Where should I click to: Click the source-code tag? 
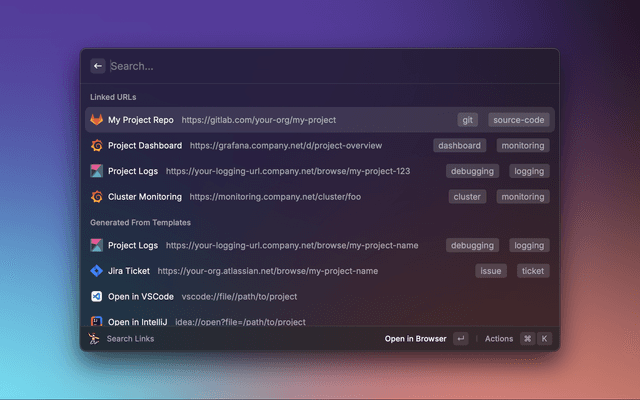tap(519, 120)
